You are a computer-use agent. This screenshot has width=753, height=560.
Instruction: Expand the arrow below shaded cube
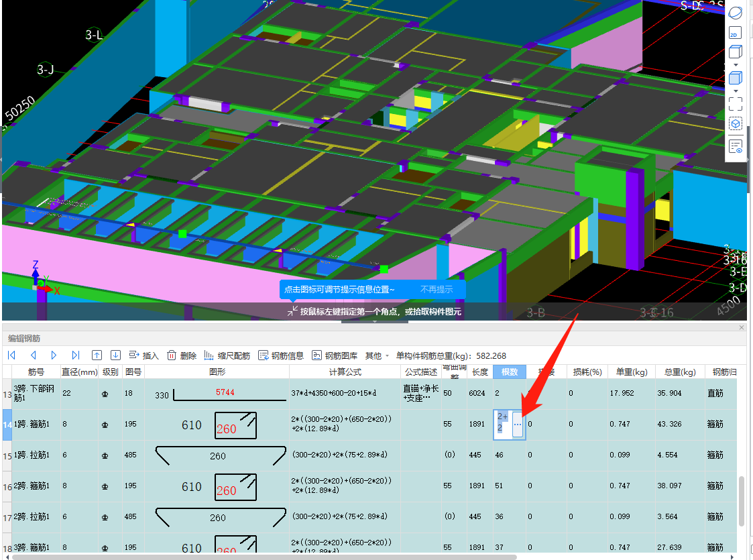coord(736,91)
